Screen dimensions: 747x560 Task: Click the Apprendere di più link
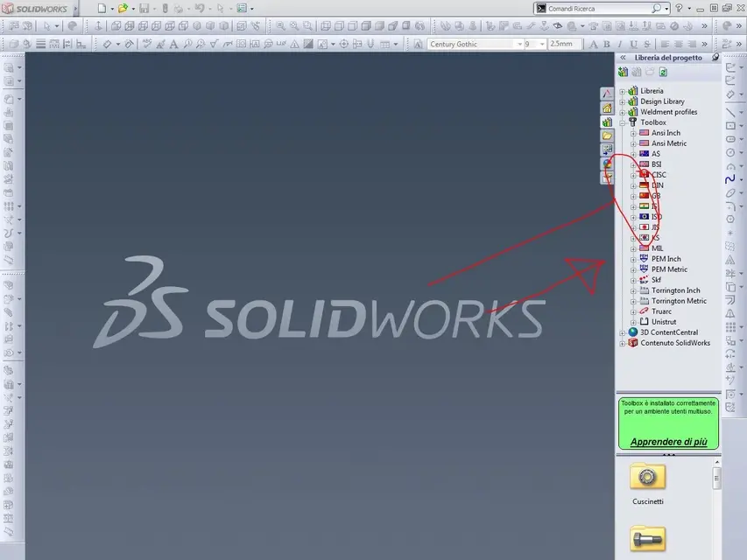[x=668, y=442]
